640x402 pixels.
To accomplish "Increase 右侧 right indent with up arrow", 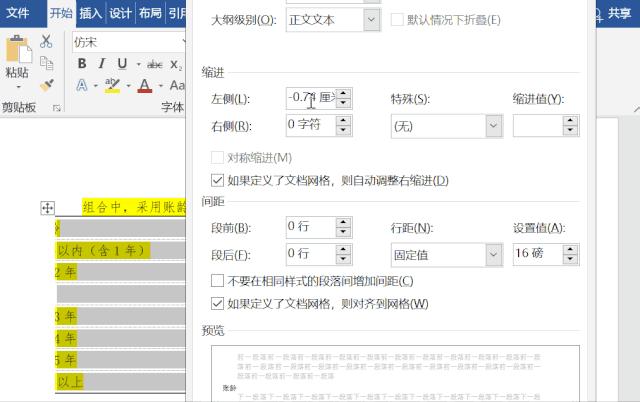I will coord(344,120).
